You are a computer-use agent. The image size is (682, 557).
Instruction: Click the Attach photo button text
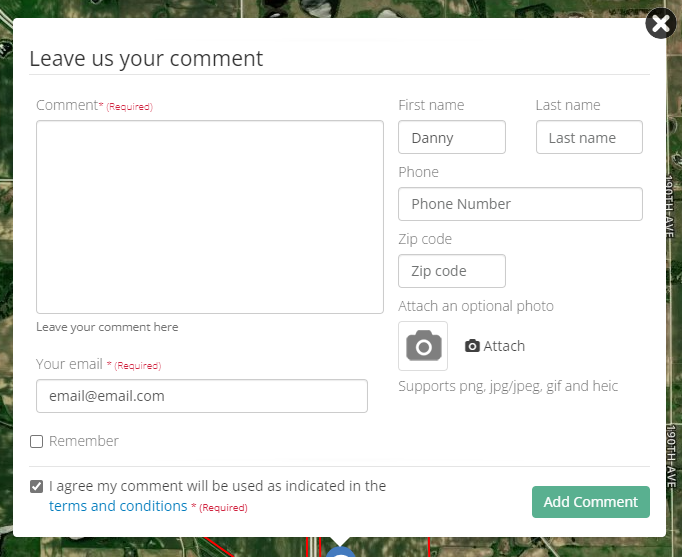(x=504, y=346)
